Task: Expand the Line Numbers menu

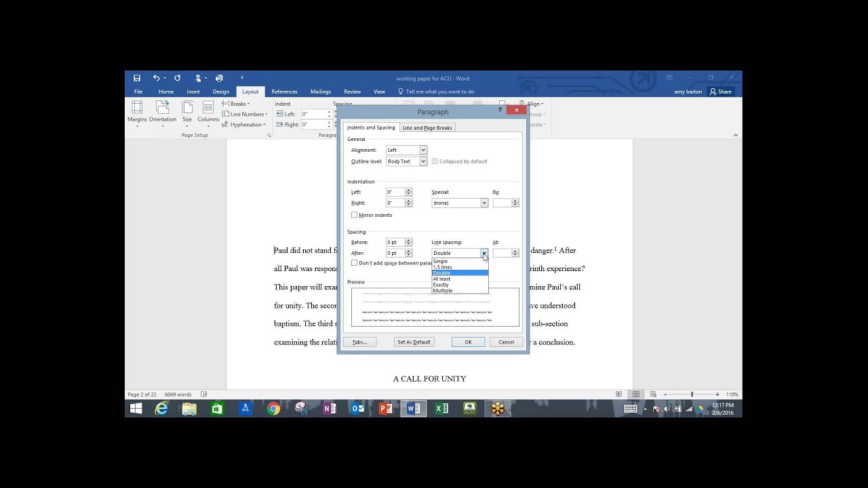Action: tap(245, 114)
